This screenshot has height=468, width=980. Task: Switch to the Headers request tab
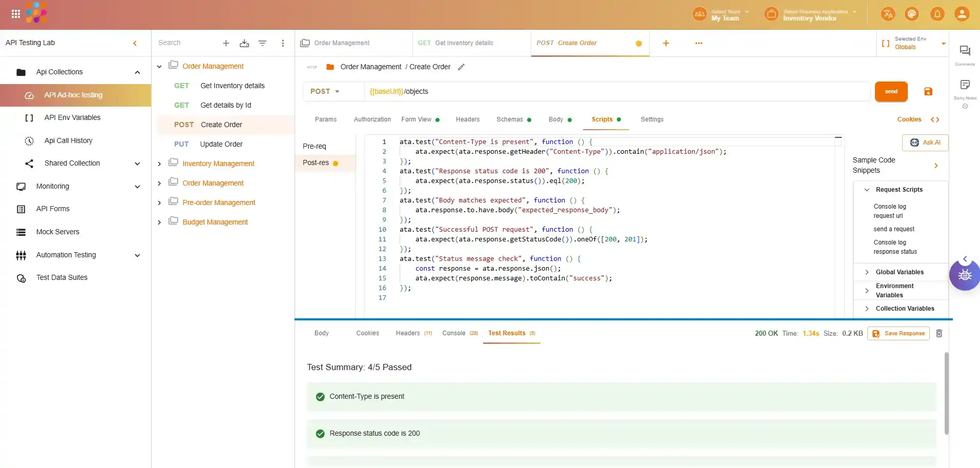pyautogui.click(x=467, y=119)
